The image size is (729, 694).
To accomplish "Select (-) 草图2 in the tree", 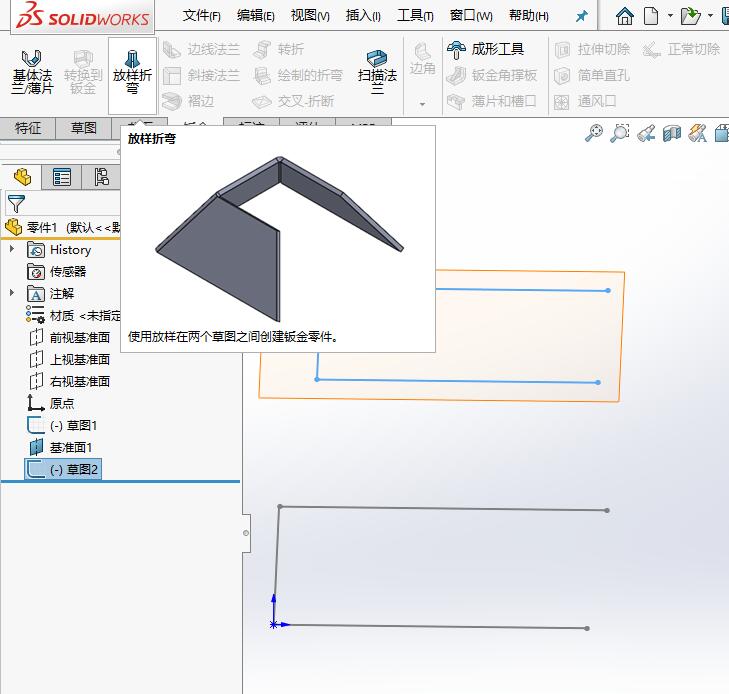I will [x=63, y=469].
